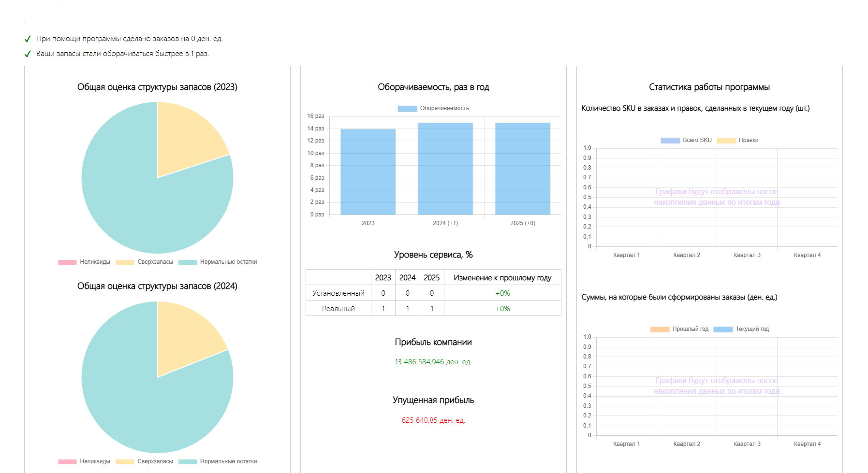
Task: Select the Реальный row label in the service table
Action: tap(338, 309)
